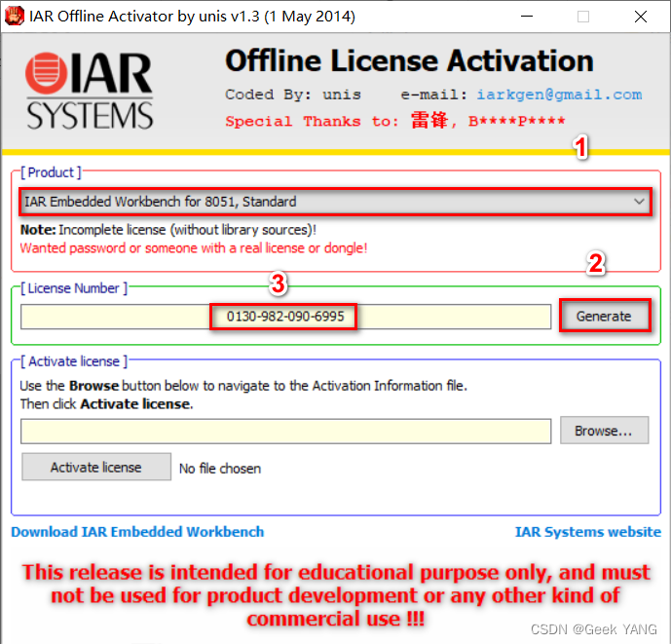
Task: Click "Wanted password or someone" red text
Action: (x=194, y=248)
